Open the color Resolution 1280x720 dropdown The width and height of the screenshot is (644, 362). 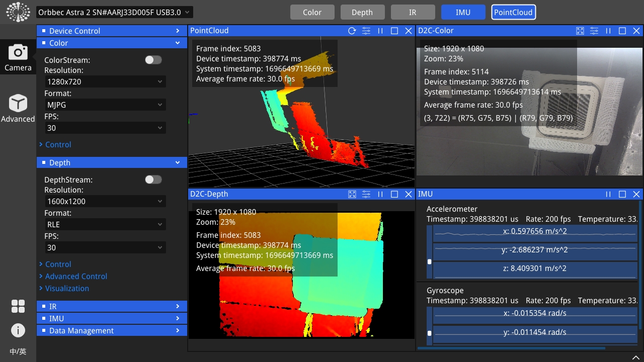point(105,81)
